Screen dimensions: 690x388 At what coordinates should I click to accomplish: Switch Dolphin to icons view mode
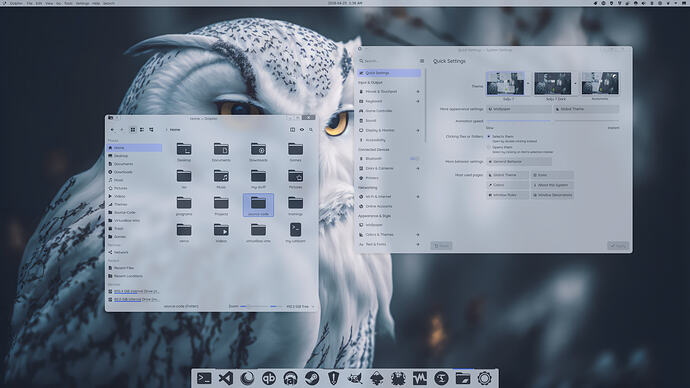coord(133,130)
